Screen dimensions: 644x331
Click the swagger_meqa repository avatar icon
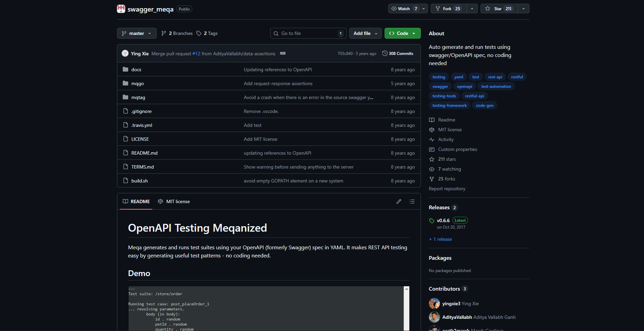pyautogui.click(x=121, y=9)
